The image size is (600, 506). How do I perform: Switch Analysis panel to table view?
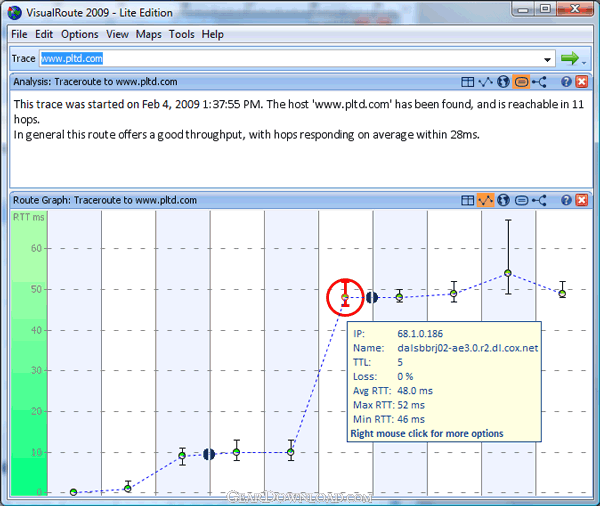point(467,82)
